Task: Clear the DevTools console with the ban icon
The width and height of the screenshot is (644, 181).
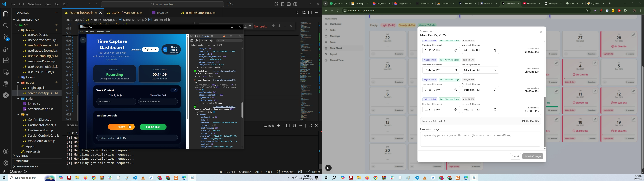Action: point(197,41)
